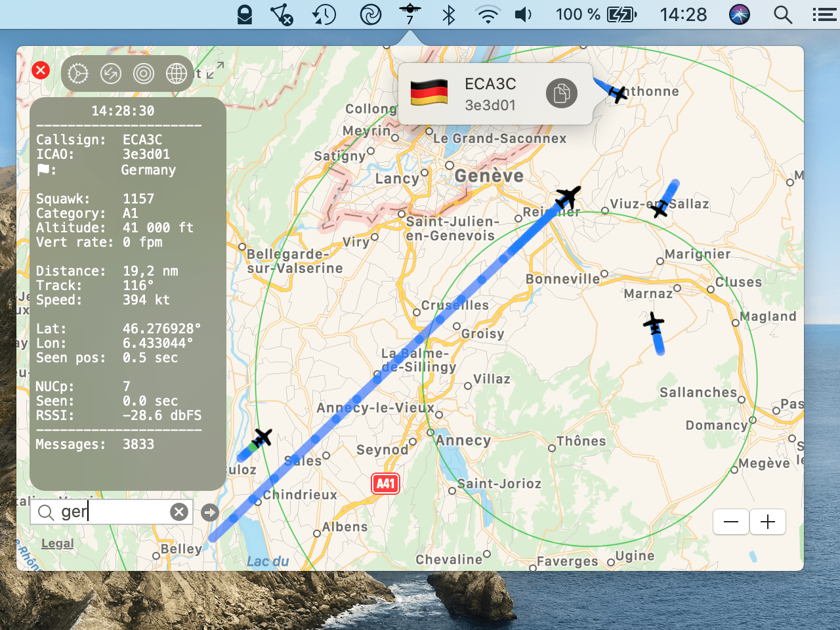This screenshot has width=840, height=630.
Task: Click the battery 100 % status
Action: 596,14
